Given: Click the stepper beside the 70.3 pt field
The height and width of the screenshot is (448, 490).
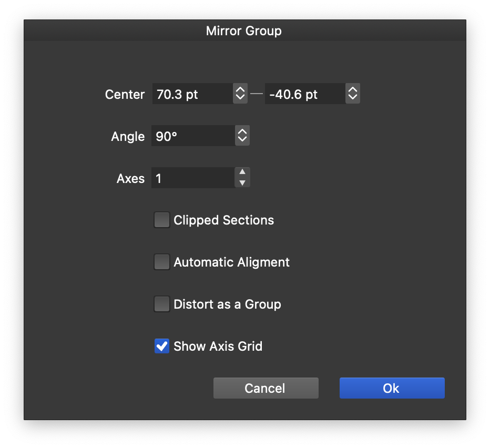Looking at the screenshot, I should pos(240,94).
